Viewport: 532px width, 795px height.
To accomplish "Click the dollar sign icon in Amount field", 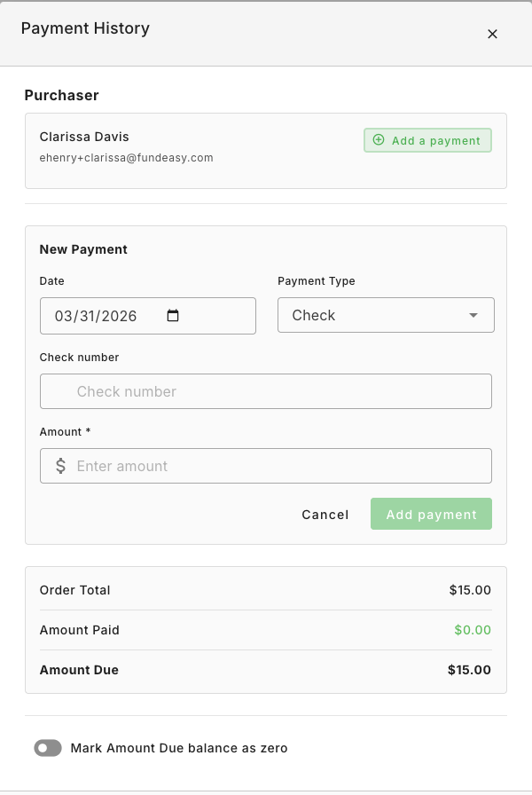I will click(x=61, y=466).
